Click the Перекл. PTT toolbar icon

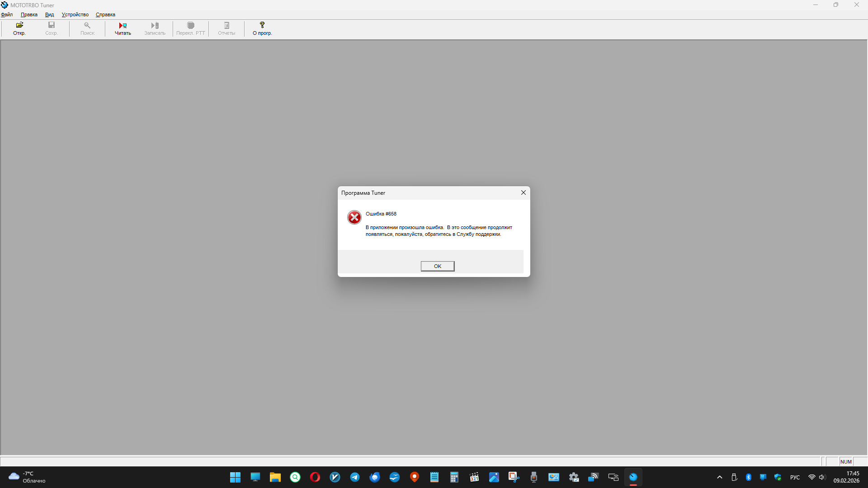pos(190,28)
